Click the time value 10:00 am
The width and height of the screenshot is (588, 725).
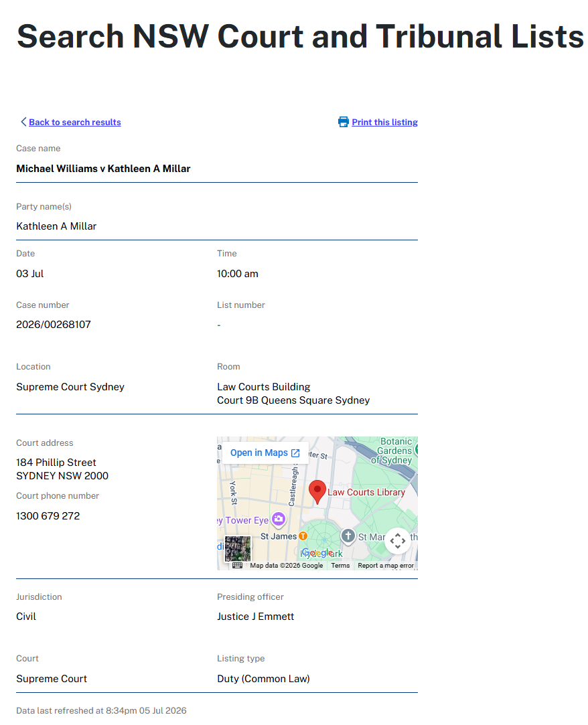coord(238,274)
